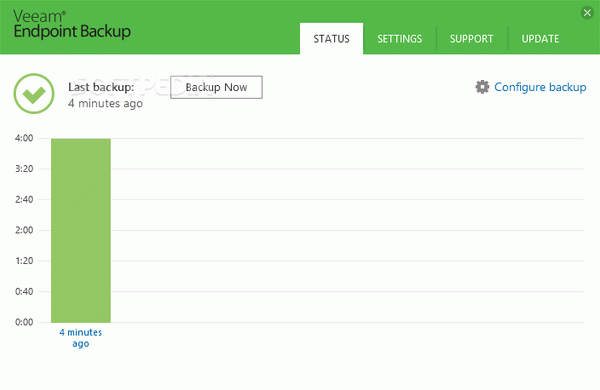Screen dimensions: 600x390
Task: Click the 3:20 axis label
Action: (24, 169)
